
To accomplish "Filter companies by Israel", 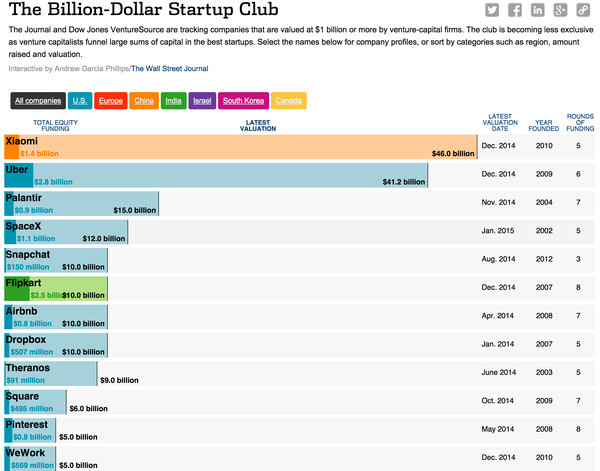I will click(202, 101).
